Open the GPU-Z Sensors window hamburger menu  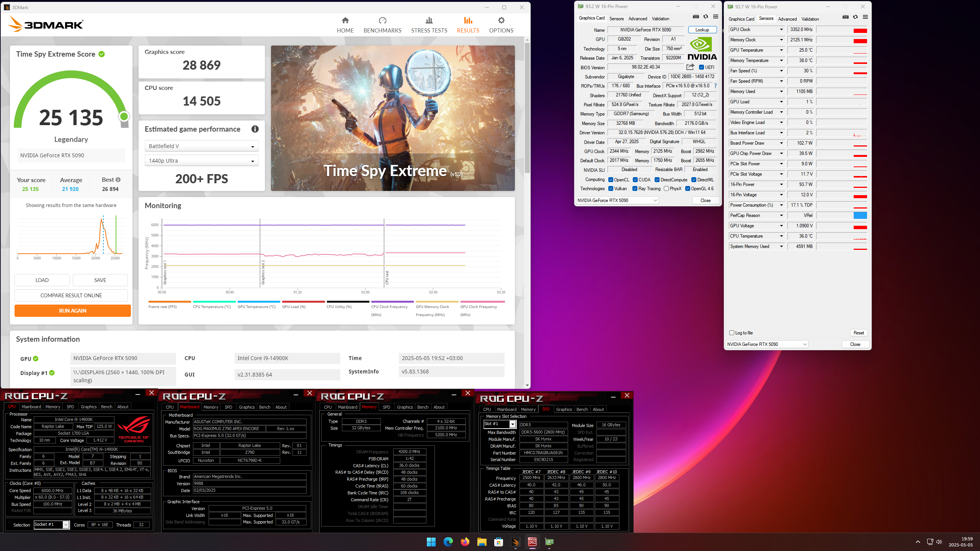865,17
